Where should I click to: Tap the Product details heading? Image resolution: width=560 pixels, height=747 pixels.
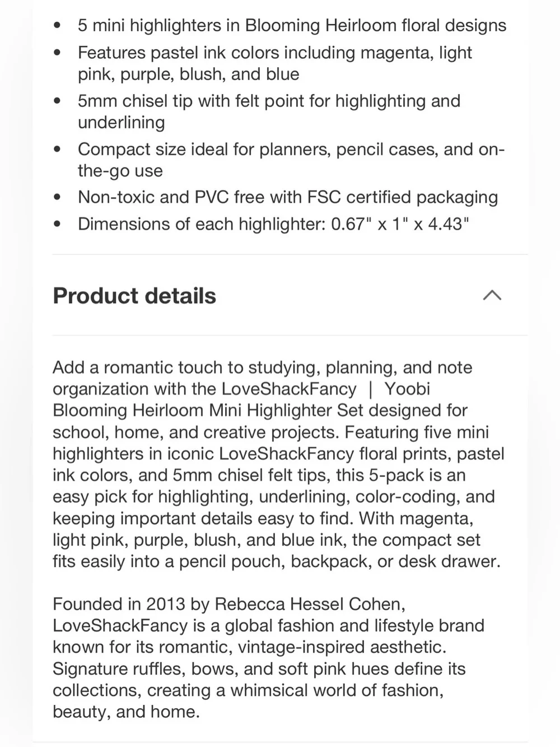click(x=134, y=295)
